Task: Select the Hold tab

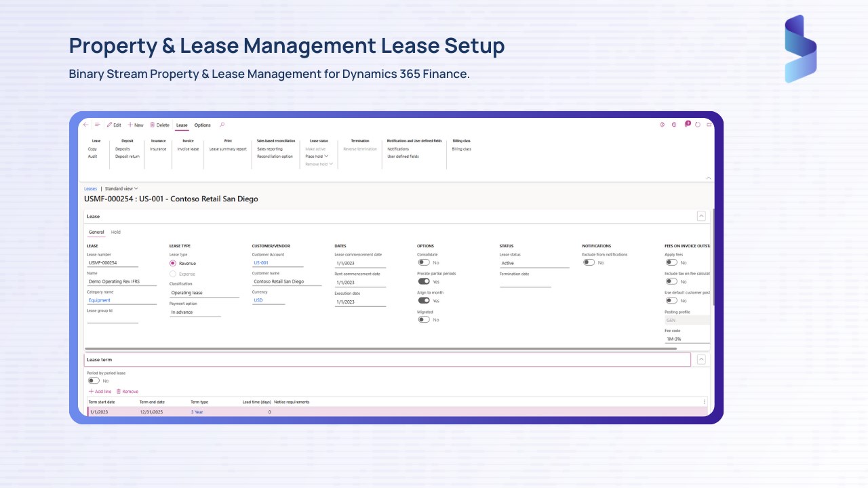Action: tap(116, 232)
